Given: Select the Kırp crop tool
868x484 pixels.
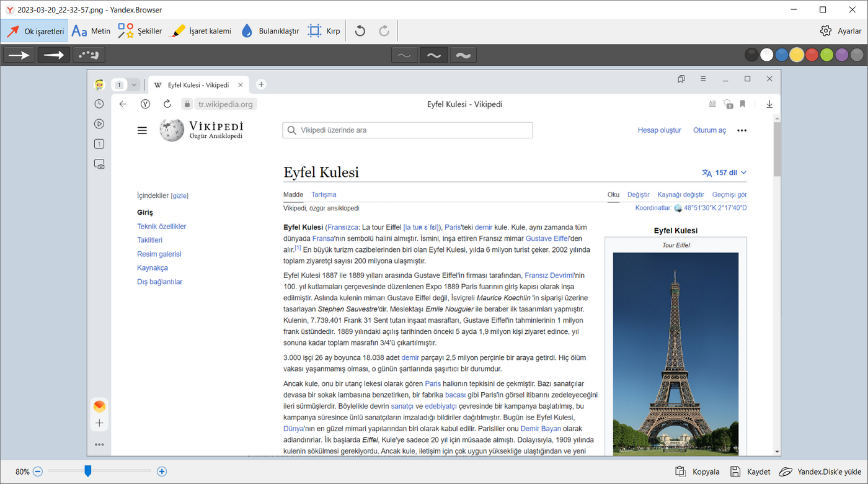Looking at the screenshot, I should tap(324, 31).
